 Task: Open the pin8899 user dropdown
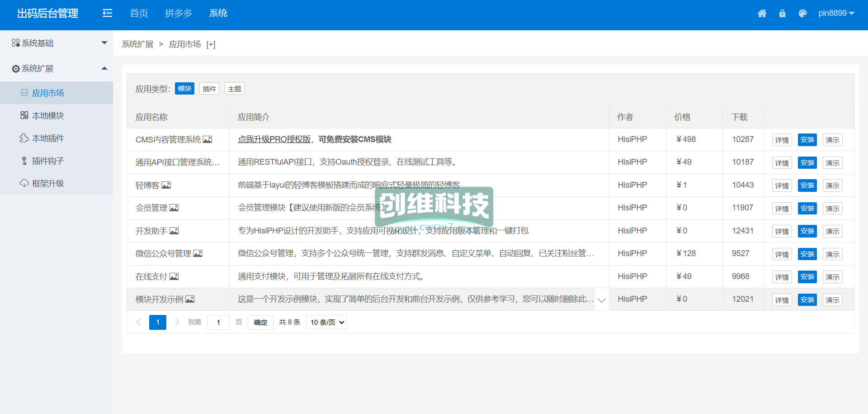tap(836, 13)
